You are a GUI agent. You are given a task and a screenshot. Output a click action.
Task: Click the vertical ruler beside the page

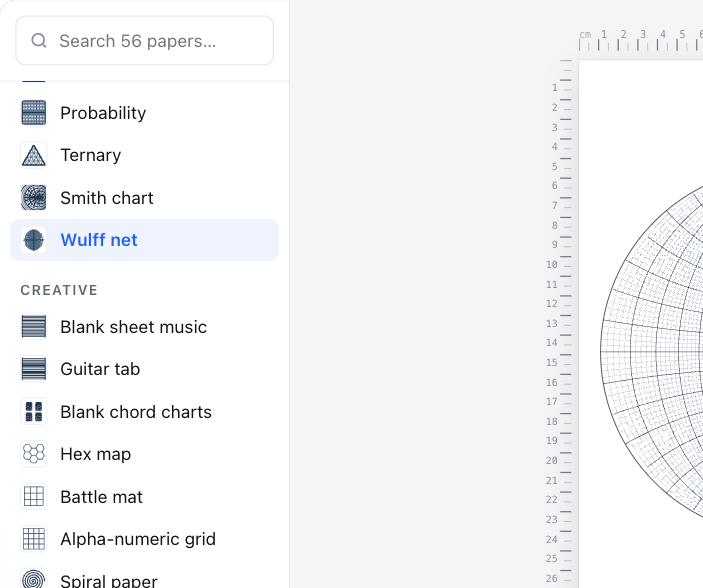pos(560,324)
